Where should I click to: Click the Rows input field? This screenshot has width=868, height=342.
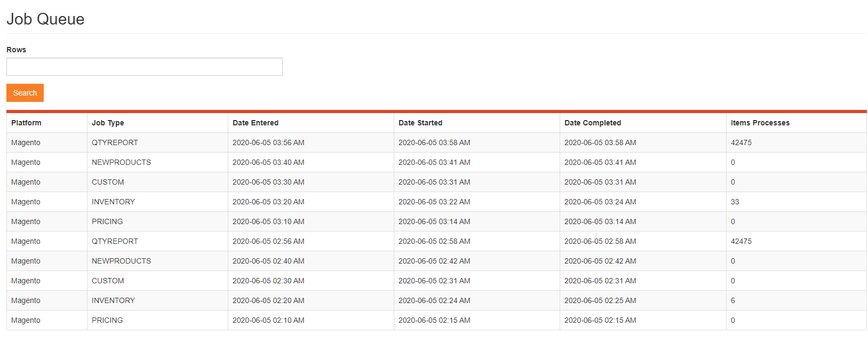point(145,67)
